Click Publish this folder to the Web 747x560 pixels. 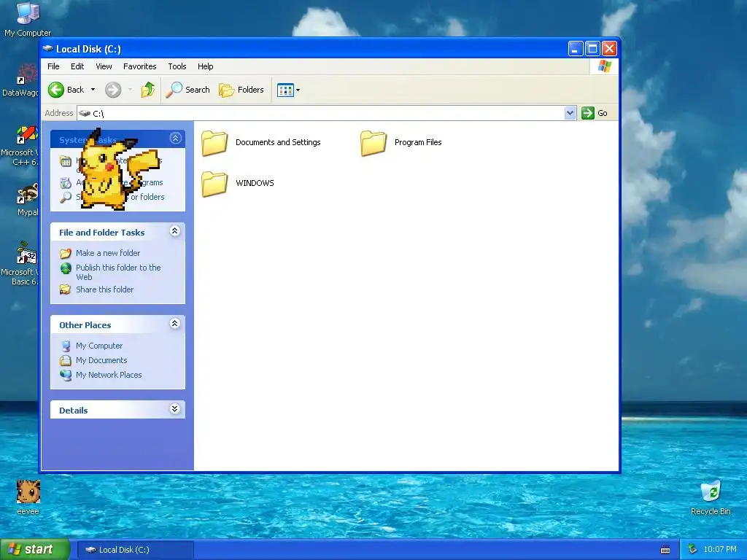pos(118,272)
